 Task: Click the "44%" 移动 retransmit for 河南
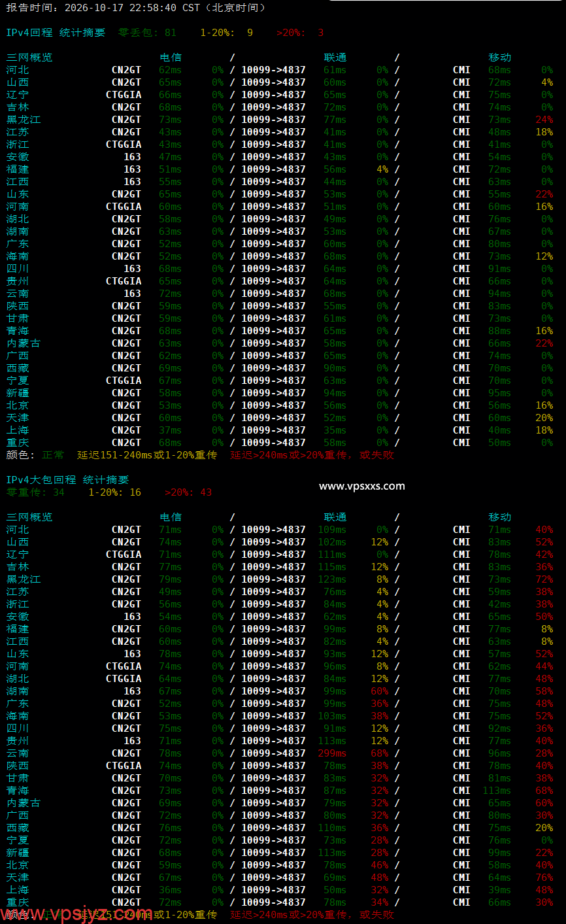[x=544, y=666]
